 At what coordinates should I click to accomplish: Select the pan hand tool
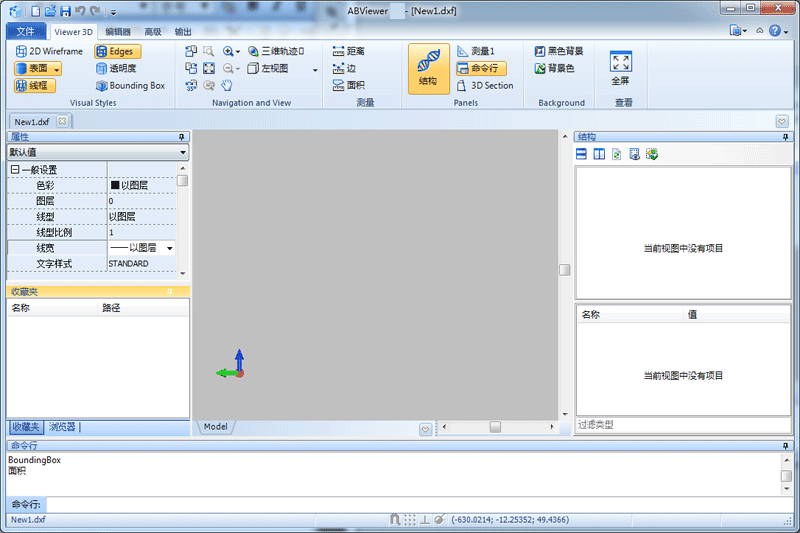click(227, 85)
